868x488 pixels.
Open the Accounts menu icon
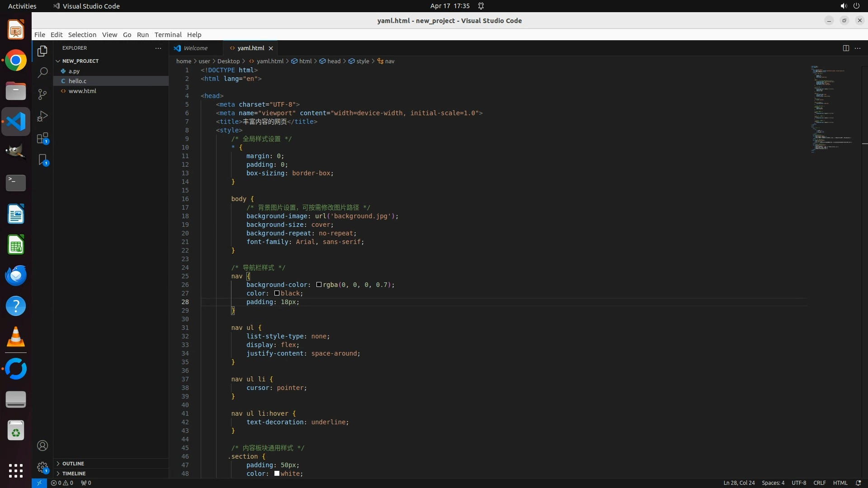42,446
